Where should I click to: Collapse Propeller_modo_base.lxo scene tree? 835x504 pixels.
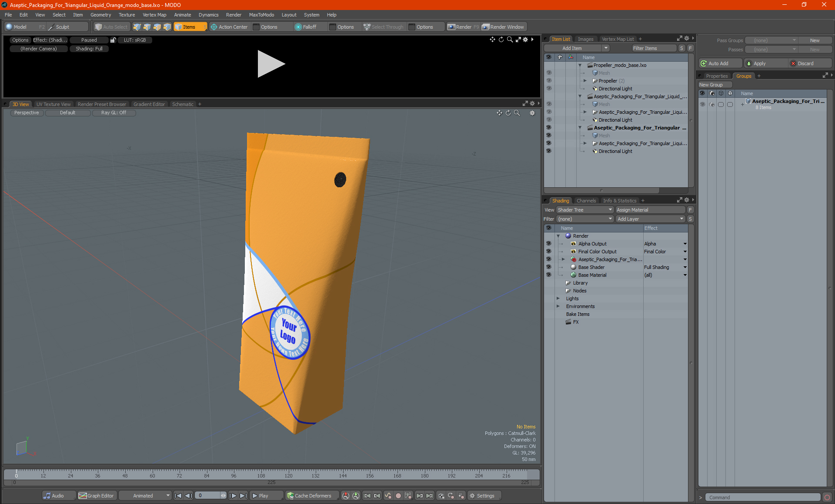580,65
